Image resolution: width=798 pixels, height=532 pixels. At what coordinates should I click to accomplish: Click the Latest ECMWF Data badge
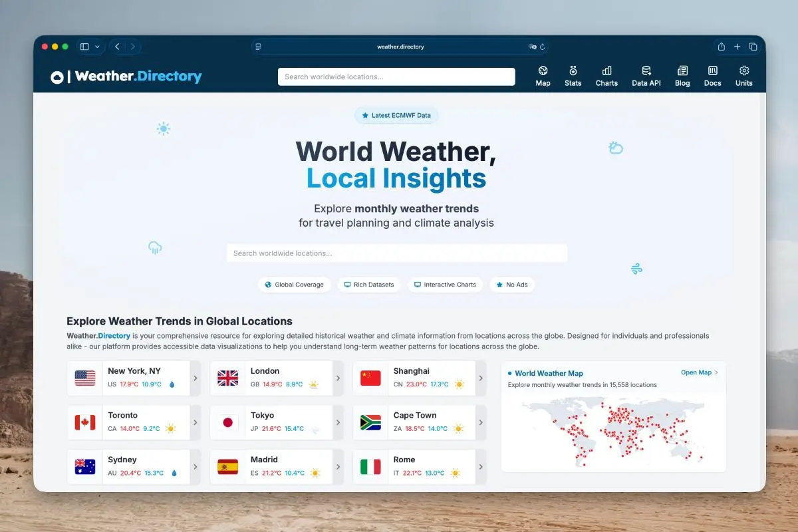396,115
